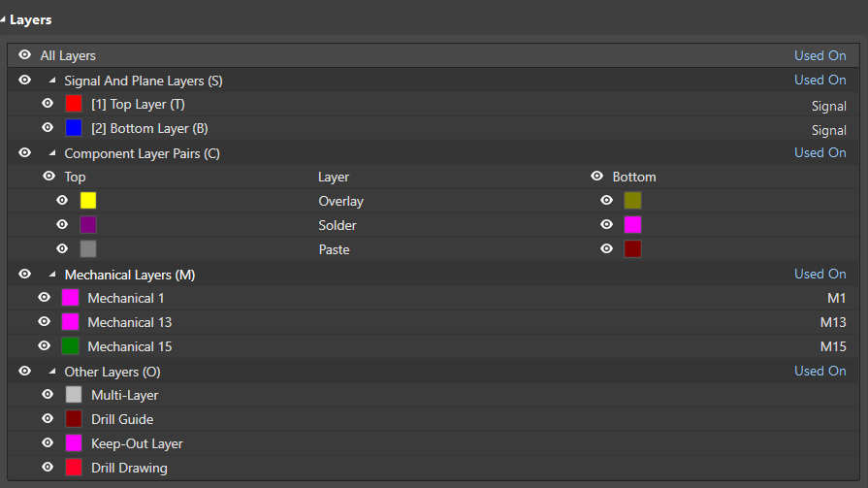Toggle eye icon beside Bottom column header
This screenshot has height=488, width=868.
pos(597,177)
